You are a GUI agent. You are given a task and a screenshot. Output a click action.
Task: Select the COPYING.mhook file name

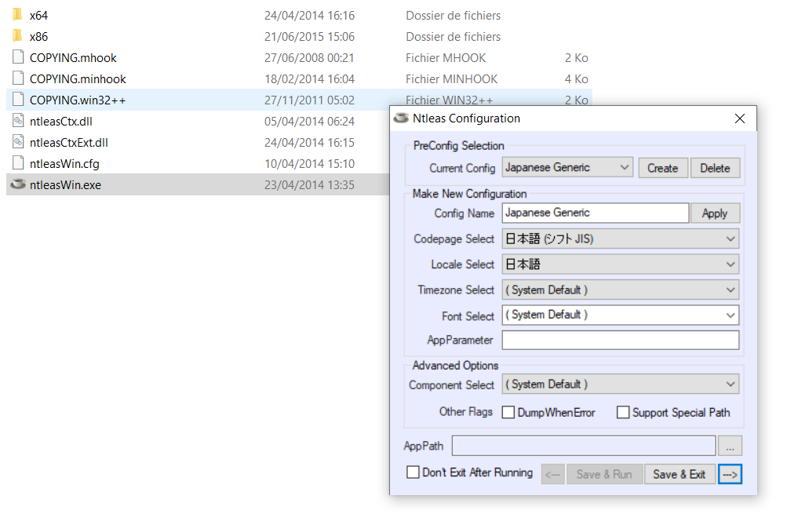73,57
